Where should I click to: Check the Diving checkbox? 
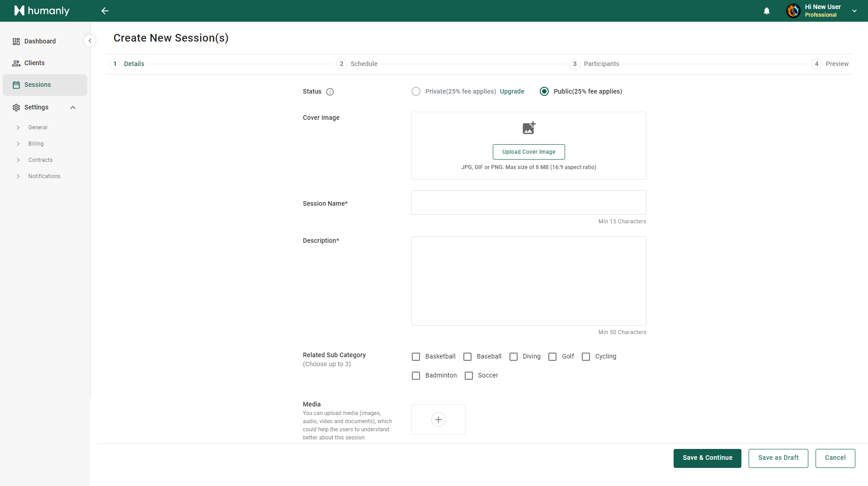[x=514, y=357]
